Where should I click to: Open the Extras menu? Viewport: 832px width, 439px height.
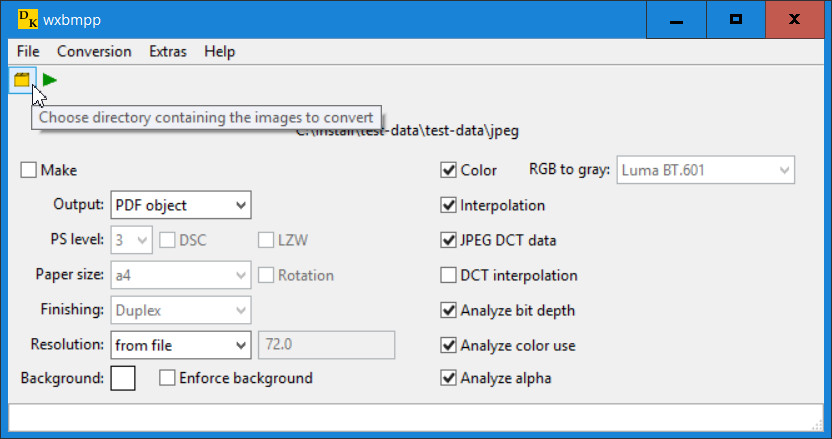(x=167, y=51)
